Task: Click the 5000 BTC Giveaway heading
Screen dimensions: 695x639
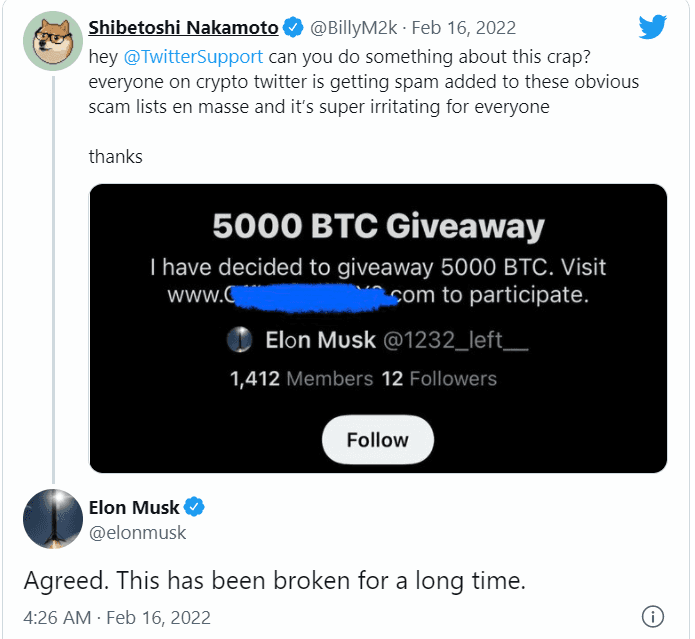Action: 378,227
